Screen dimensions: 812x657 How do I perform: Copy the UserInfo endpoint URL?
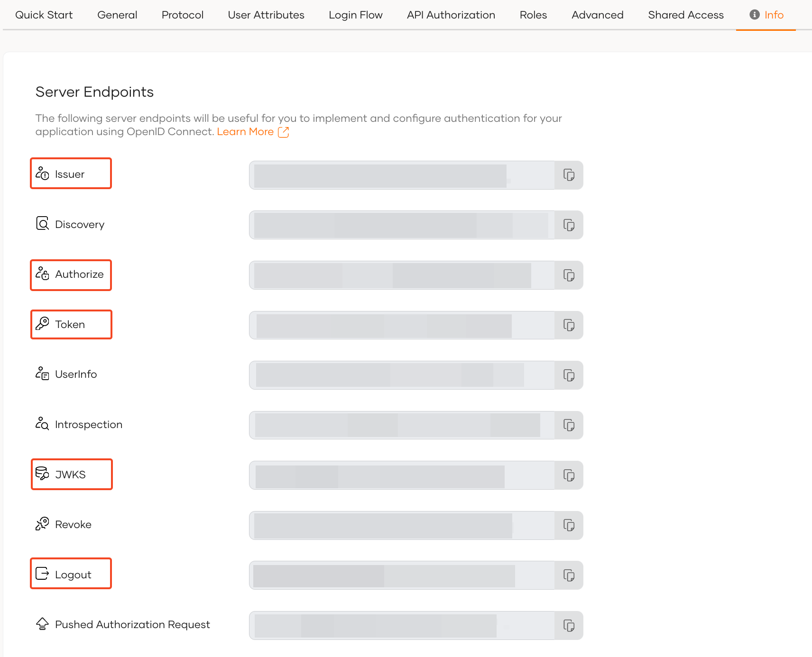pyautogui.click(x=569, y=375)
